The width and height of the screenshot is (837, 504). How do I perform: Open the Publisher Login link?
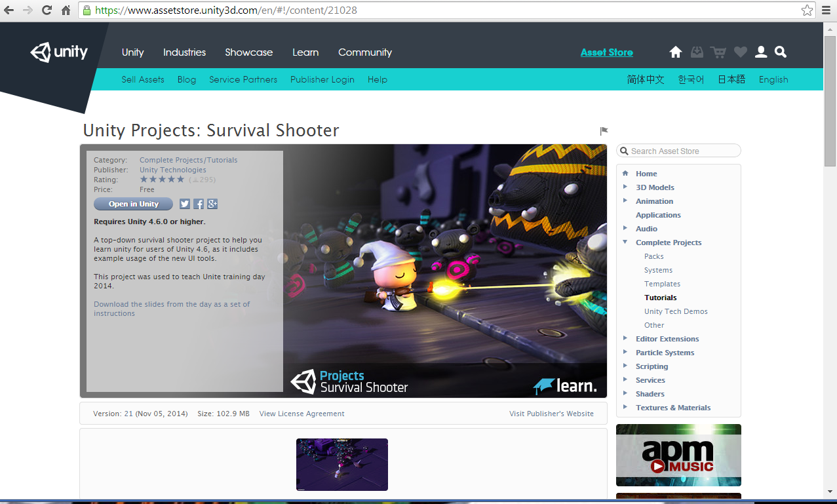pos(322,79)
